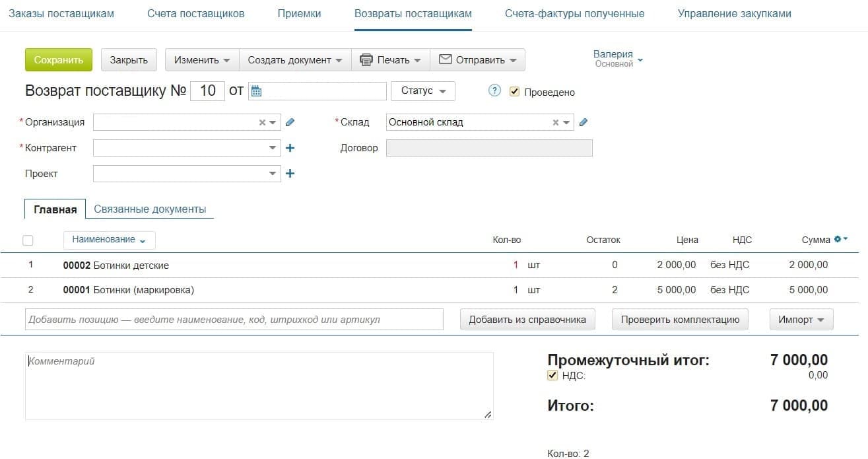Uncheck the Проведено checkbox
The height and width of the screenshot is (459, 868).
point(515,92)
